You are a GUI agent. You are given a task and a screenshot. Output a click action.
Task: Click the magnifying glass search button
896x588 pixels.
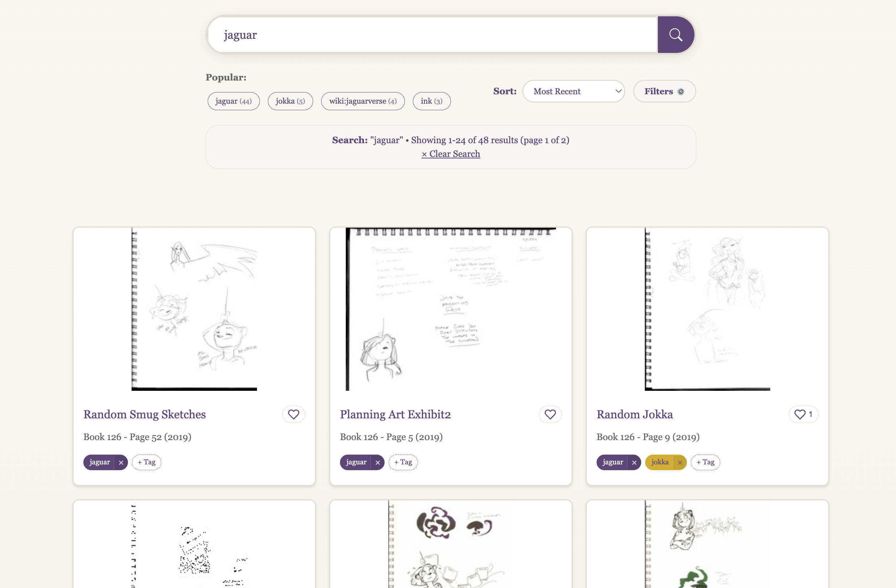pos(675,35)
